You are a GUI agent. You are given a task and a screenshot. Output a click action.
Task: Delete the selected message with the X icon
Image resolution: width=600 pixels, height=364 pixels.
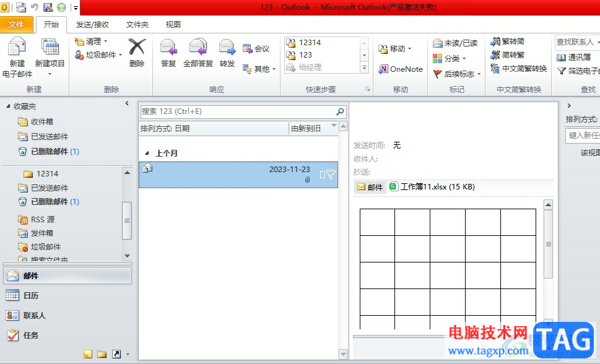click(x=137, y=53)
